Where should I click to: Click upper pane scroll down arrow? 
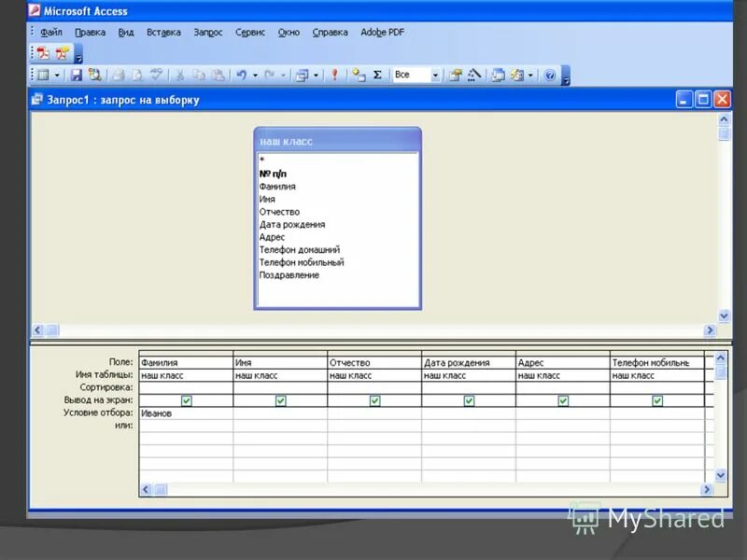click(724, 315)
